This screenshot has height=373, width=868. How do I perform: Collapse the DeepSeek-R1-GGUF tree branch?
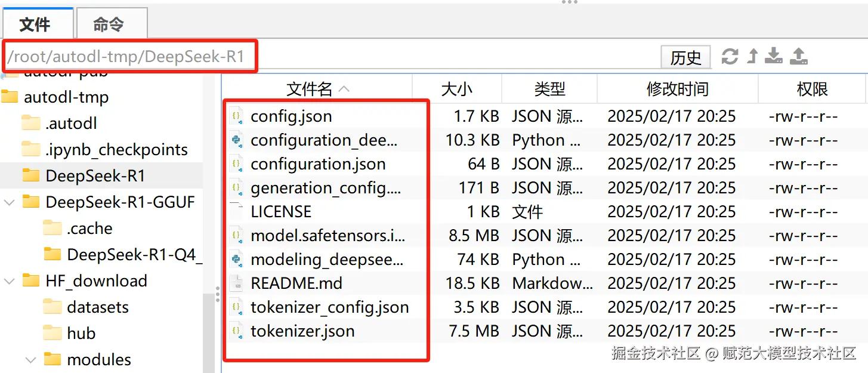click(10, 202)
